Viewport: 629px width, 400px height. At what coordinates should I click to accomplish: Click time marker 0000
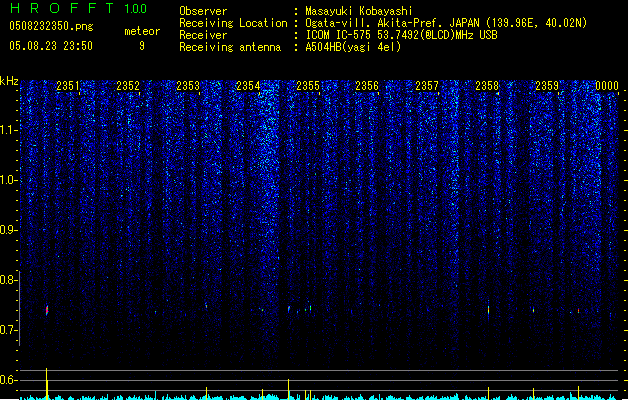point(607,86)
